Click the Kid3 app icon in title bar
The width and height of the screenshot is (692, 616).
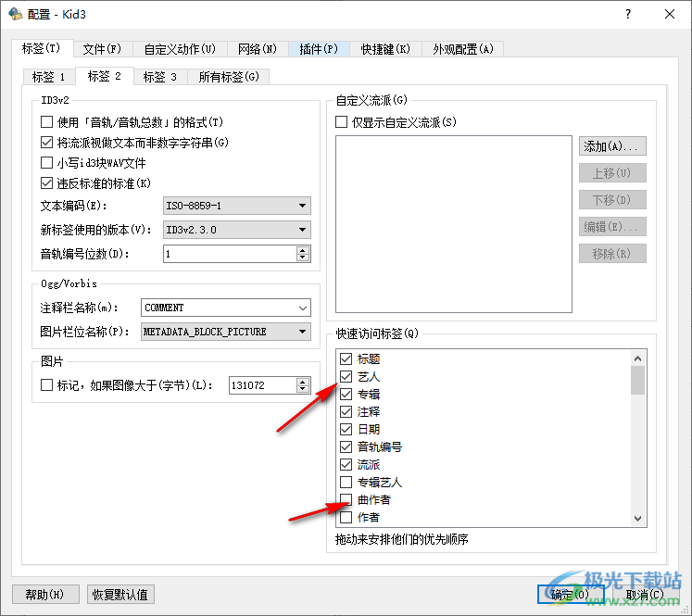coord(15,15)
